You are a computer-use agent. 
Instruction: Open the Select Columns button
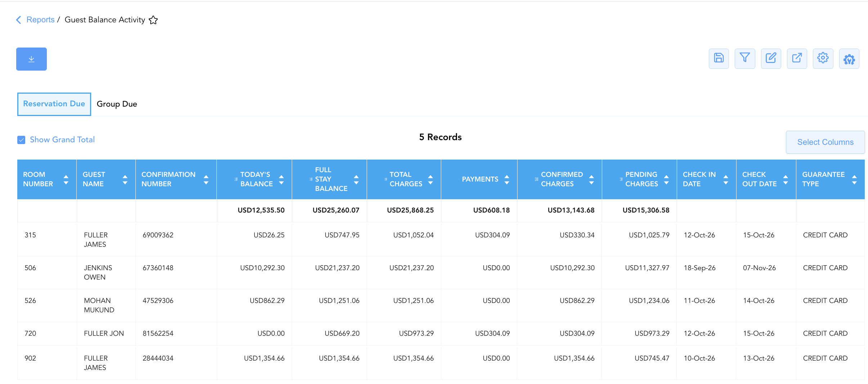click(825, 142)
